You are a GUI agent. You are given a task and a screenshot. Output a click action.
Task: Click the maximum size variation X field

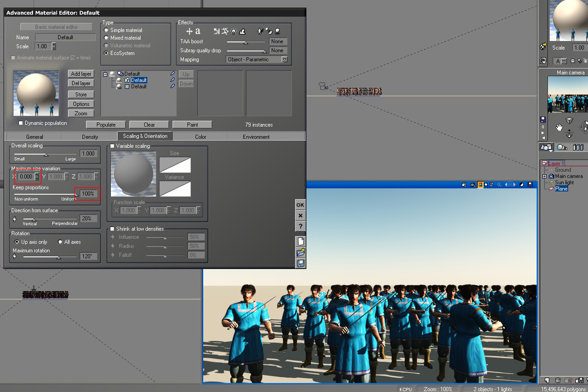click(x=26, y=177)
